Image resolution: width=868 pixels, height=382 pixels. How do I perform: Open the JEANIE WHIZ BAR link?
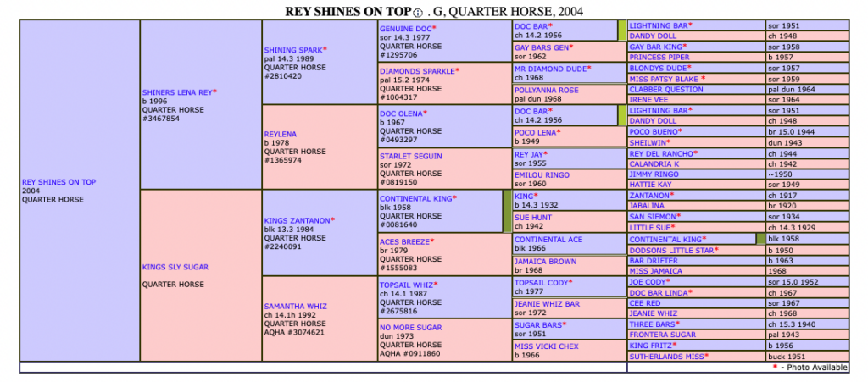(x=548, y=304)
